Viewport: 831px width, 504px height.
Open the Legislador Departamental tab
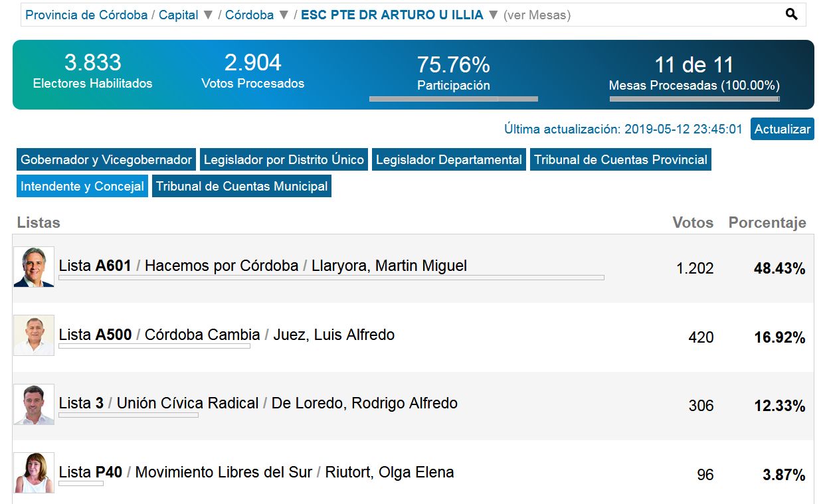(449, 160)
